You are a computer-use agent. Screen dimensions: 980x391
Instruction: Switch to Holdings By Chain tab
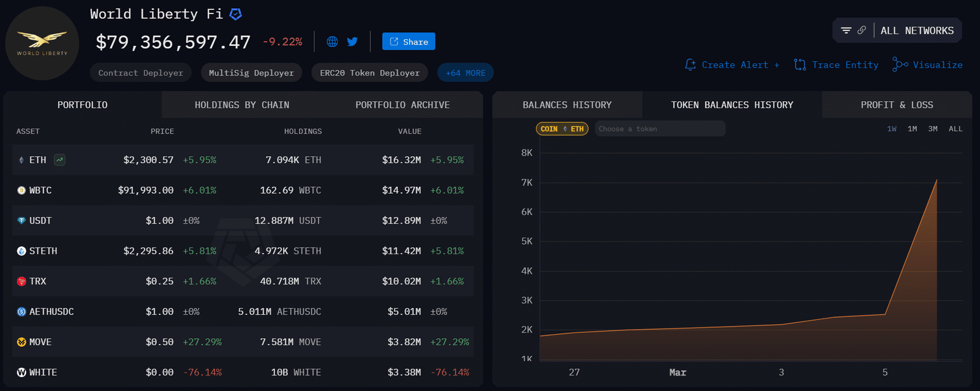(x=242, y=105)
